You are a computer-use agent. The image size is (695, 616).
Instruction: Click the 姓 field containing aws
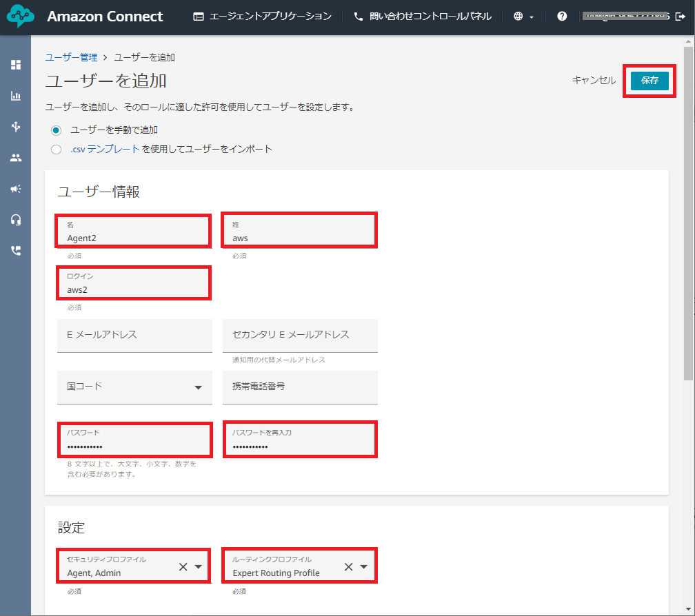(300, 231)
